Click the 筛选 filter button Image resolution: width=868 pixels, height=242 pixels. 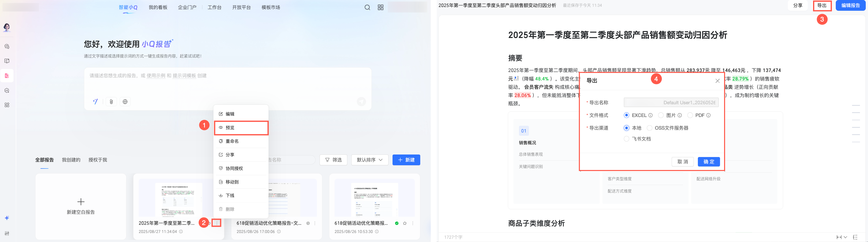point(333,160)
